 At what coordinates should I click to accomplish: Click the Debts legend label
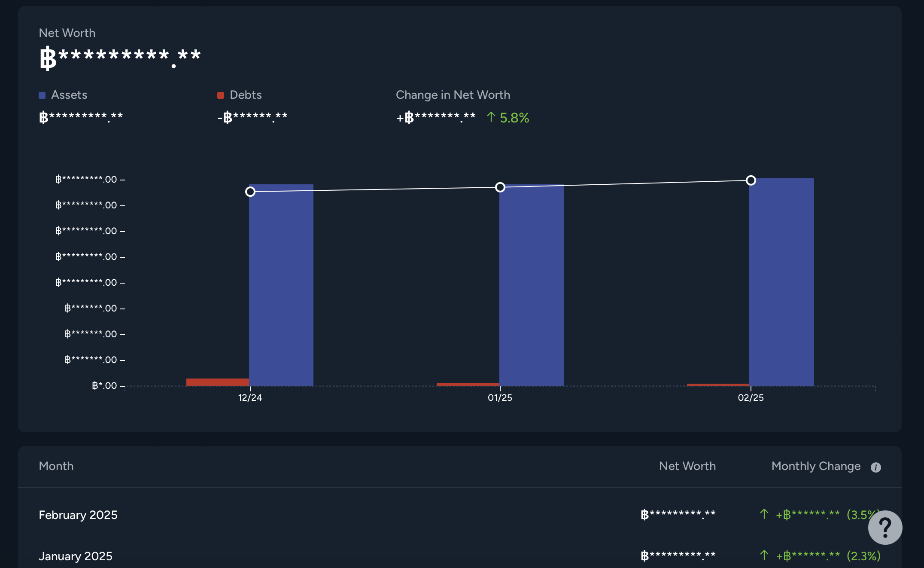point(246,95)
